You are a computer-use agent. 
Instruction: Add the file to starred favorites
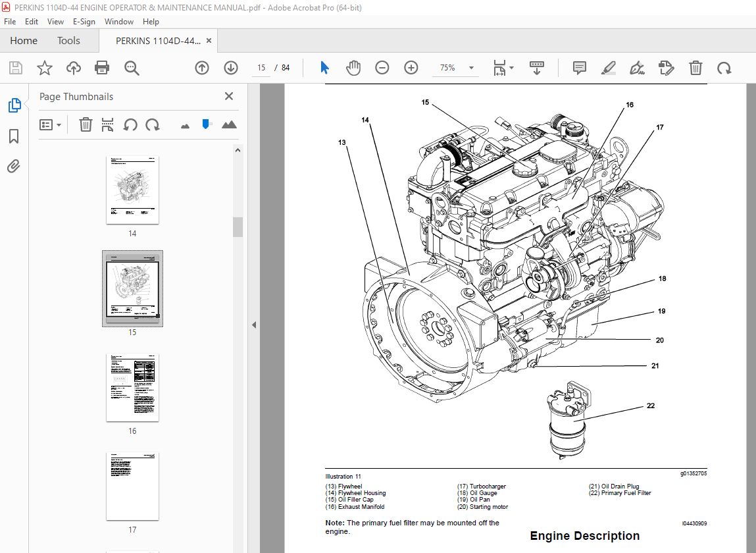coord(44,68)
